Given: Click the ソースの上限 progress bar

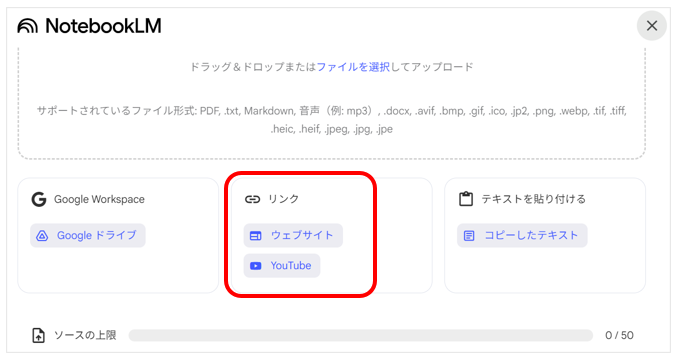Looking at the screenshot, I should tap(361, 335).
